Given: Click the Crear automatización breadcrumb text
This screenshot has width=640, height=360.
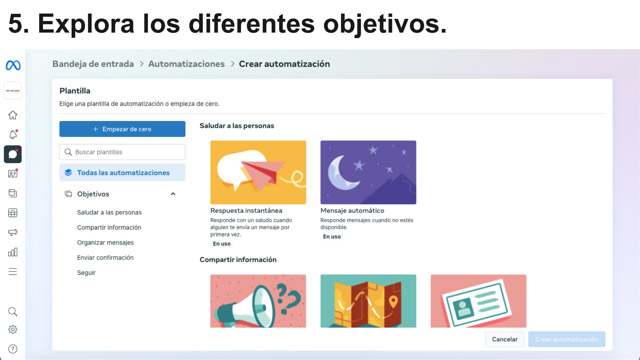Looking at the screenshot, I should [x=284, y=64].
